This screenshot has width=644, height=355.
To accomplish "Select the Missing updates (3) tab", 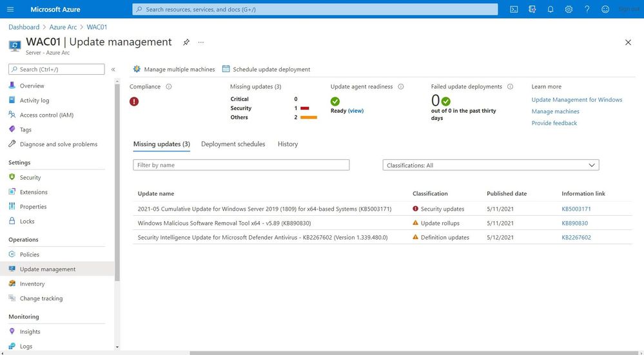I will pos(161,144).
